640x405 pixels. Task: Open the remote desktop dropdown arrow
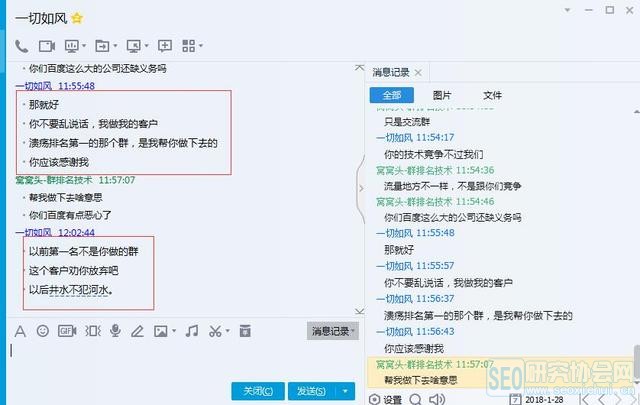click(147, 46)
